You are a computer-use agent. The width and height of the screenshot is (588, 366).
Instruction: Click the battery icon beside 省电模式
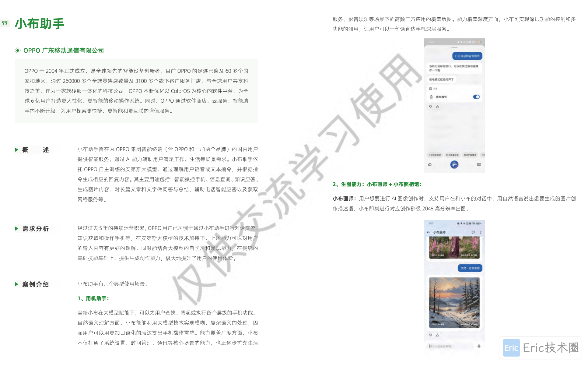click(431, 97)
